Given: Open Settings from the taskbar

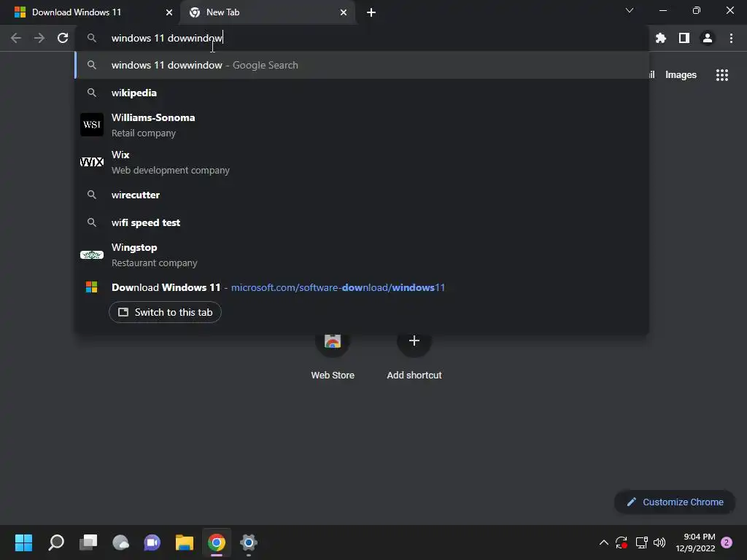Looking at the screenshot, I should pyautogui.click(x=248, y=542).
